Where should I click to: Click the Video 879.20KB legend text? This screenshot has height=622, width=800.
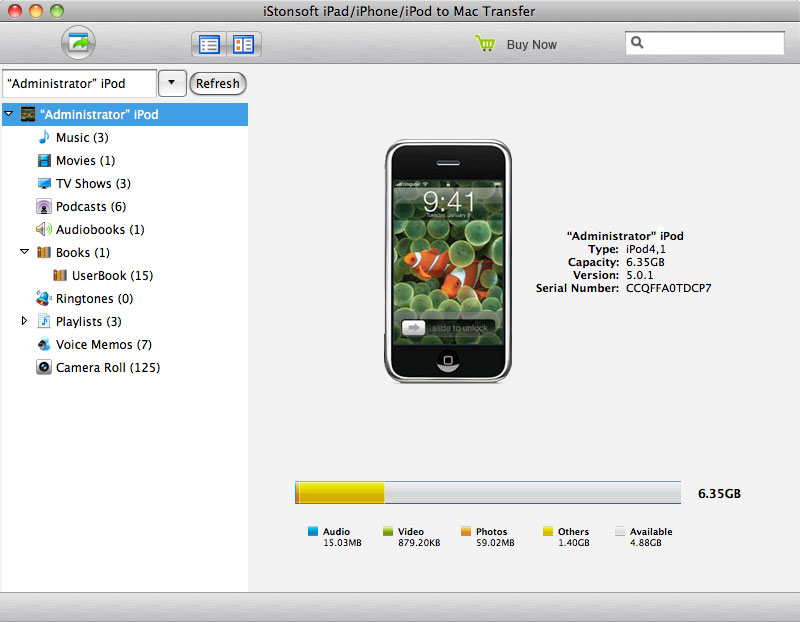pos(419,537)
